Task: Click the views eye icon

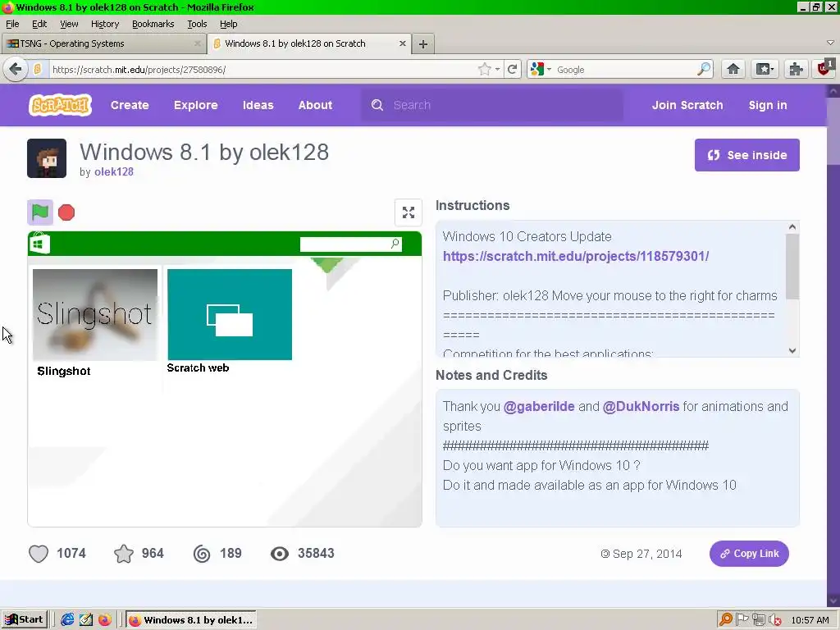Action: tap(280, 554)
